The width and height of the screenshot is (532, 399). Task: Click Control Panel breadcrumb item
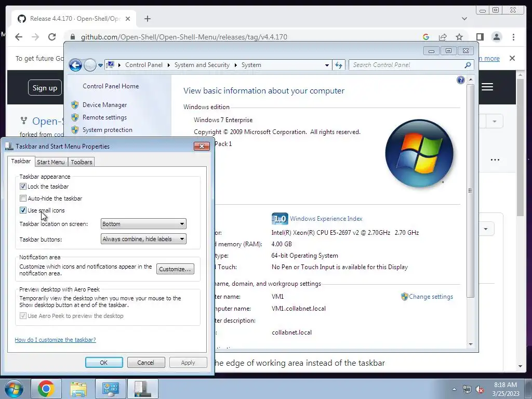[x=144, y=65]
